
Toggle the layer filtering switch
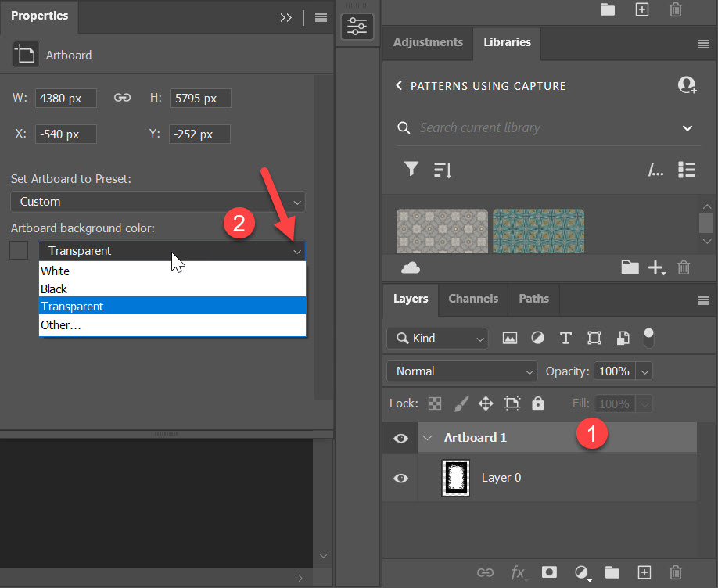coord(648,337)
